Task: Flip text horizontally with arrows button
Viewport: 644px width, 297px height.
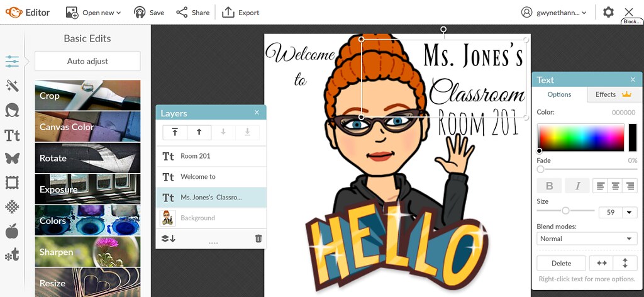Action: [602, 263]
